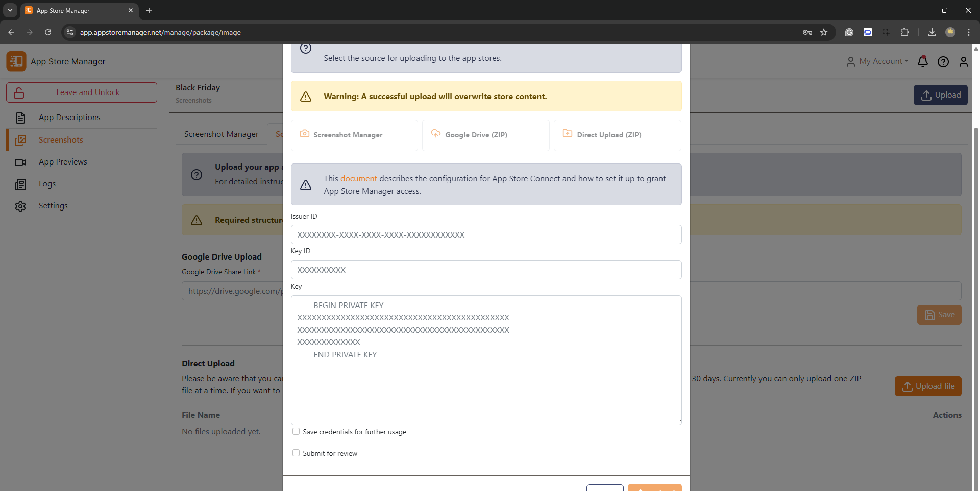Open the browser tab search dropdown
Viewport: 980px width, 491px height.
pos(10,10)
